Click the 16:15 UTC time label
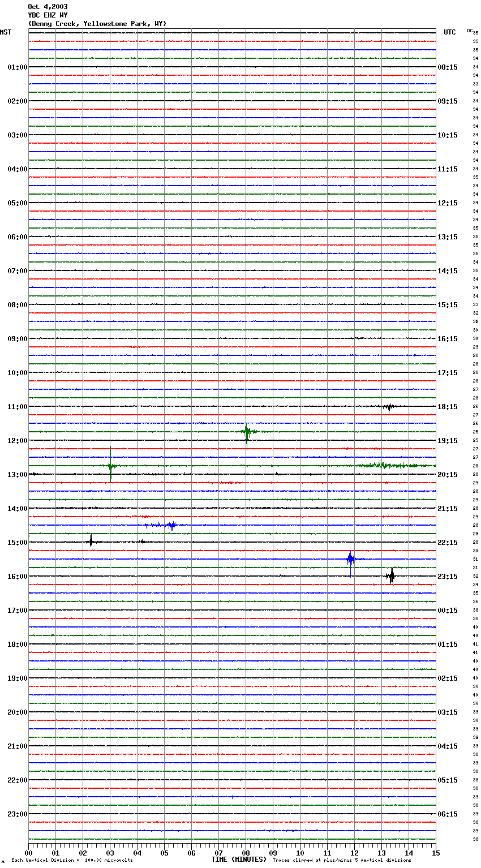 pos(448,339)
